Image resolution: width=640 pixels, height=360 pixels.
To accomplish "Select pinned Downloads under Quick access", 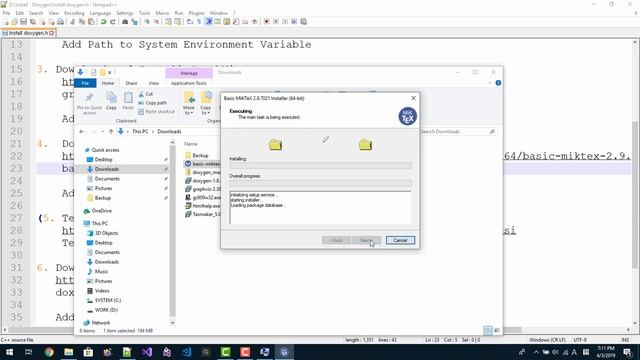I will [x=107, y=169].
